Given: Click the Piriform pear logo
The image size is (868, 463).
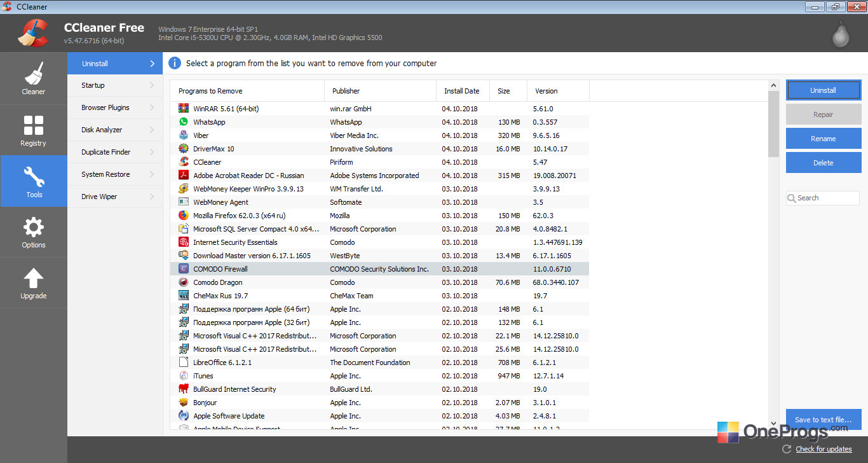Looking at the screenshot, I should coord(841,35).
